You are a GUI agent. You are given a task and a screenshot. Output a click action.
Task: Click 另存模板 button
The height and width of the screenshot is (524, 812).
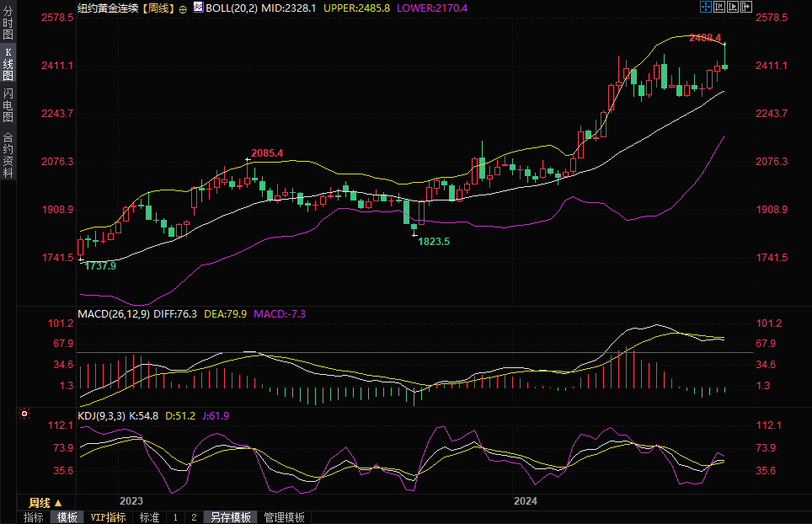[231, 517]
